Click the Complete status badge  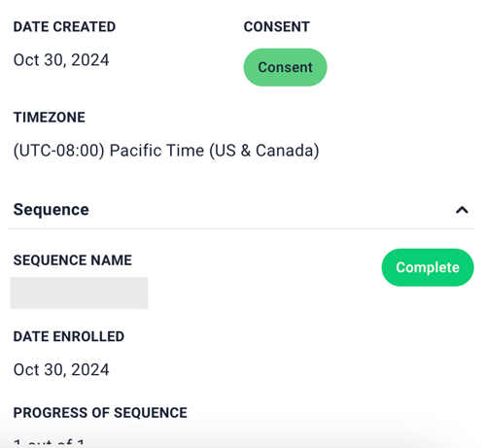(x=428, y=267)
